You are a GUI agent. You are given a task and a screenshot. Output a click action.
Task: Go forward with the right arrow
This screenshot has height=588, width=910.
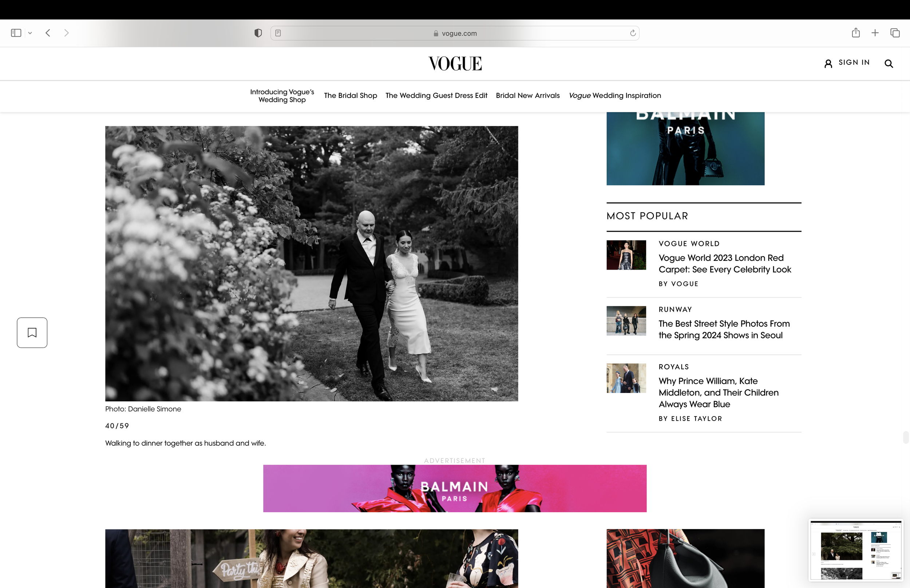[67, 33]
